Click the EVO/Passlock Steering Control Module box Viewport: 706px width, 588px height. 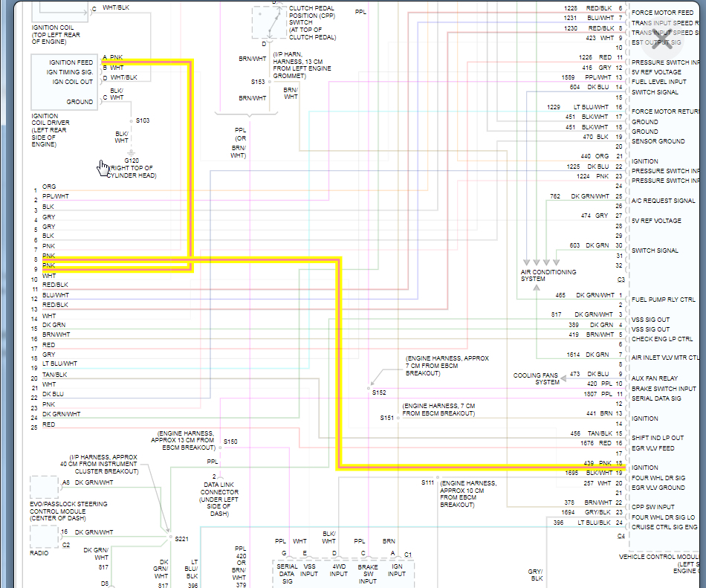point(44,487)
